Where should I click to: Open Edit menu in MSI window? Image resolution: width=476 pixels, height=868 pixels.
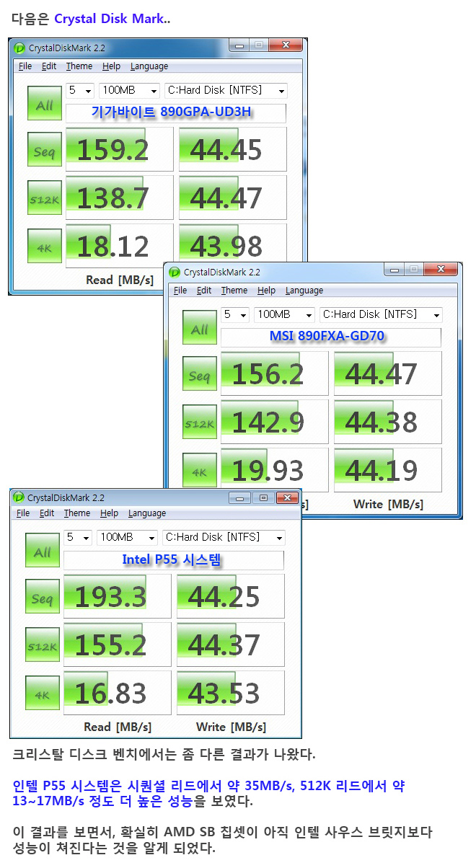204,291
